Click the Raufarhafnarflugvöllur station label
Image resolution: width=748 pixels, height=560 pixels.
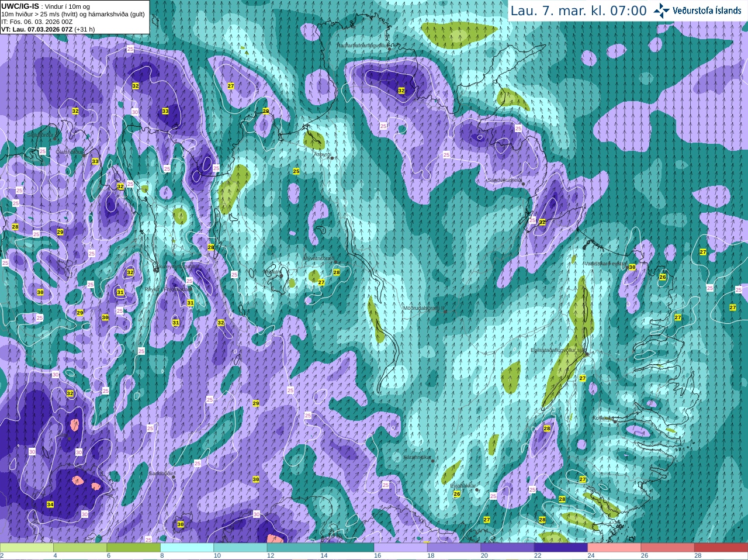point(362,45)
